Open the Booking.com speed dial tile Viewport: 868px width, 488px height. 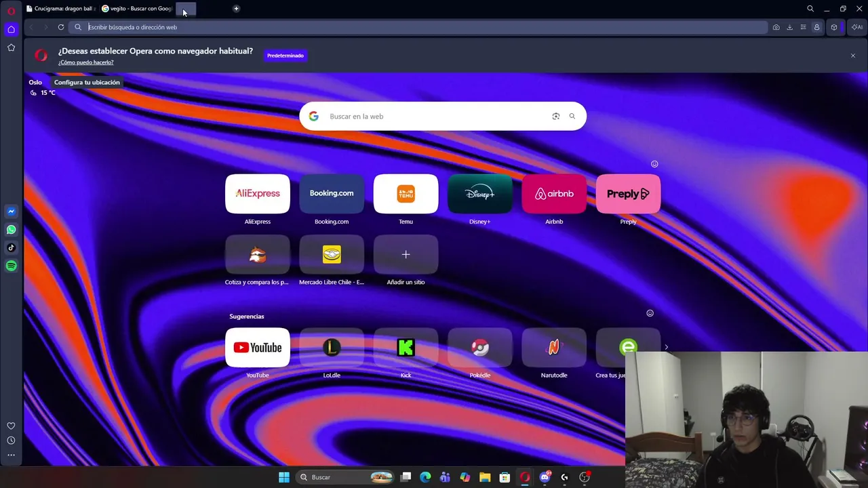[x=332, y=194]
